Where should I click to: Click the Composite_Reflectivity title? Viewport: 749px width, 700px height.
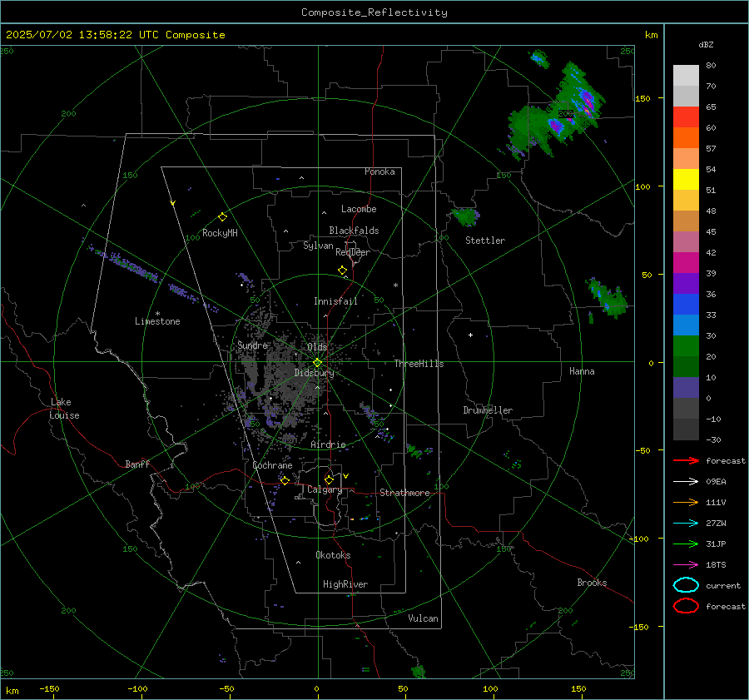[x=374, y=12]
